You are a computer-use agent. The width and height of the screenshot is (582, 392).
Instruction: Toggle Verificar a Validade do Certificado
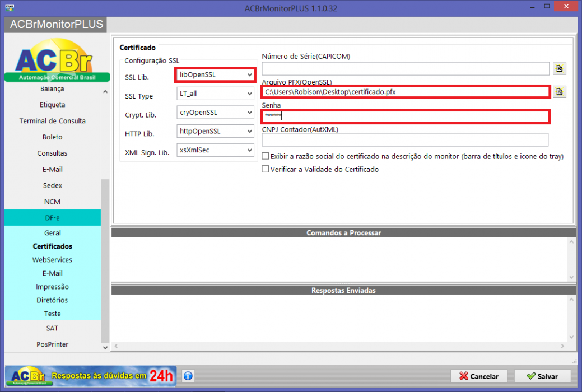tap(266, 169)
